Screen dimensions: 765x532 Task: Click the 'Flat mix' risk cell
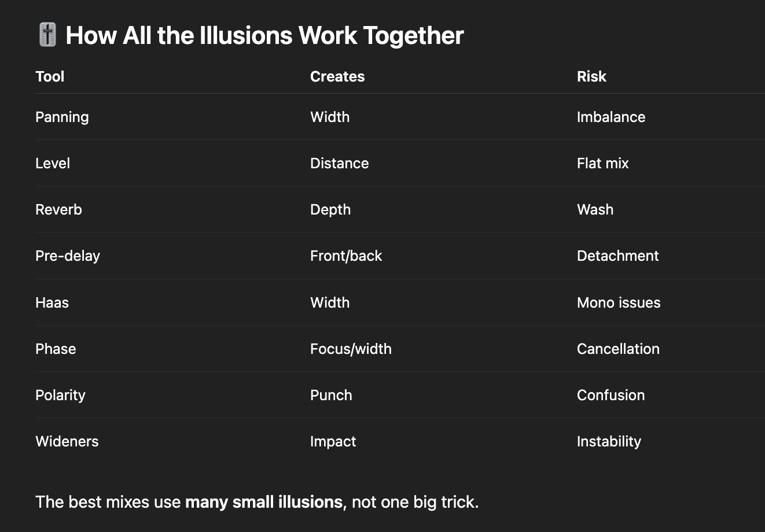coord(602,163)
